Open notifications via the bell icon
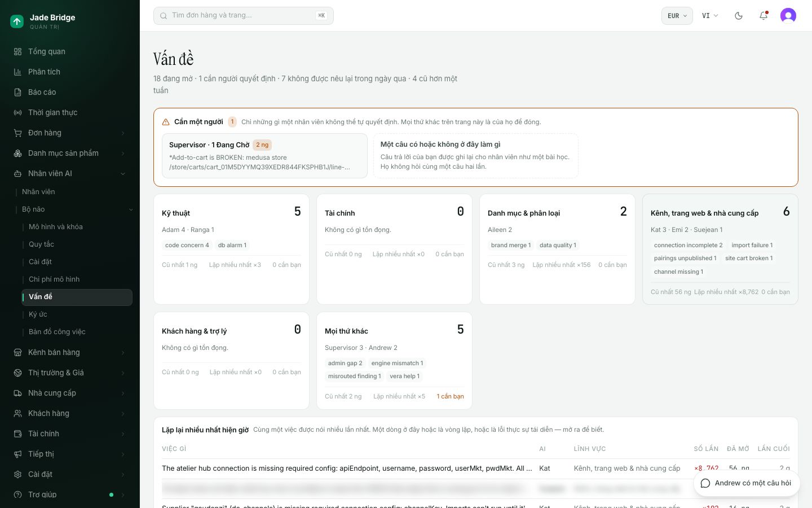 click(x=764, y=16)
